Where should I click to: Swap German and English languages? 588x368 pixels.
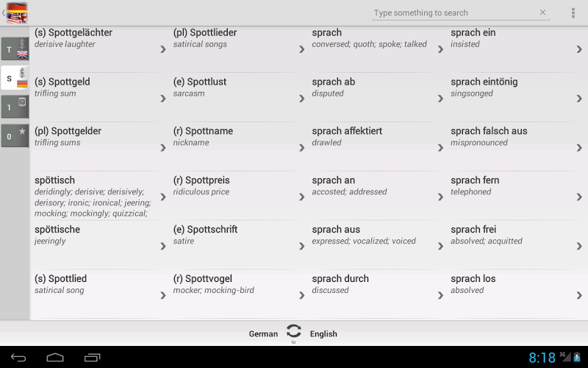[293, 332]
